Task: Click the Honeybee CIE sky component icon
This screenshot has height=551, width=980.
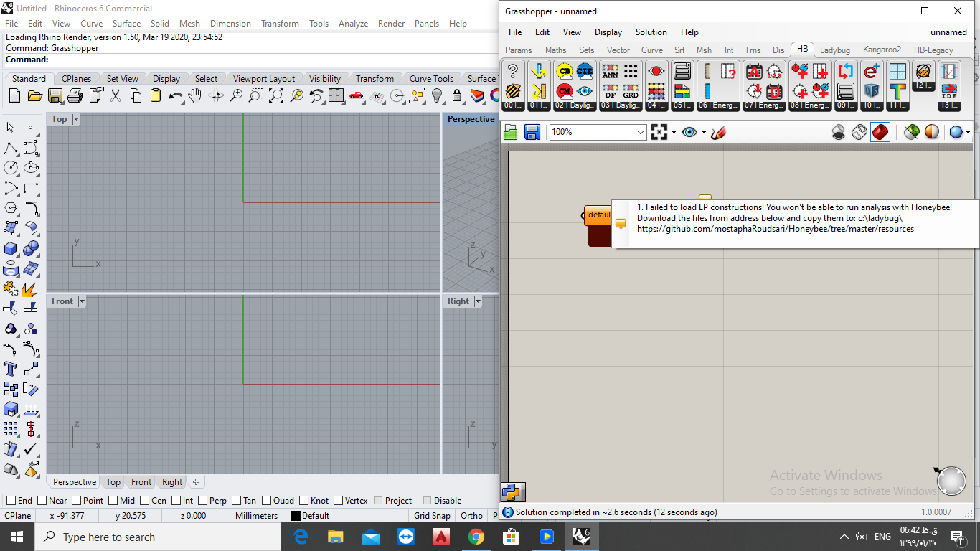Action: (585, 71)
